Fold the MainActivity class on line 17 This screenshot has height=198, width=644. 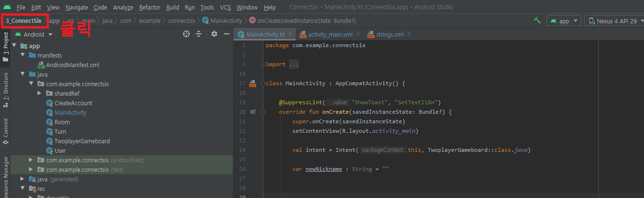[x=263, y=83]
